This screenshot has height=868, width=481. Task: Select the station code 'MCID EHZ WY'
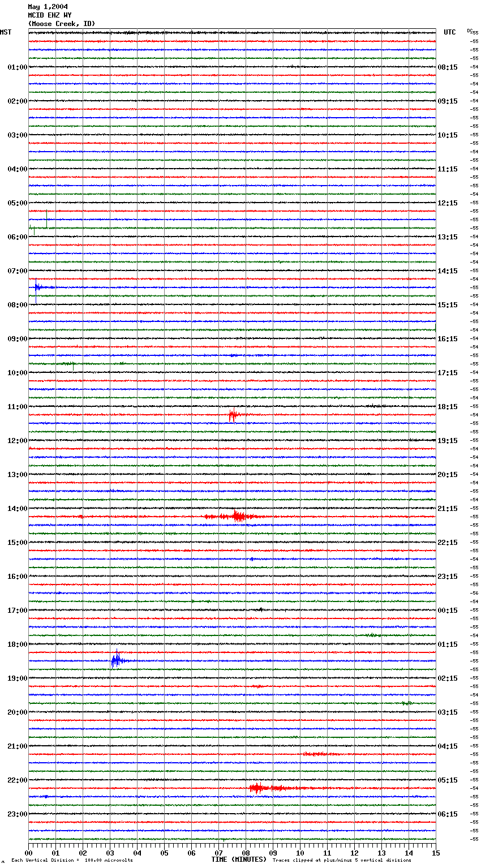pos(50,15)
